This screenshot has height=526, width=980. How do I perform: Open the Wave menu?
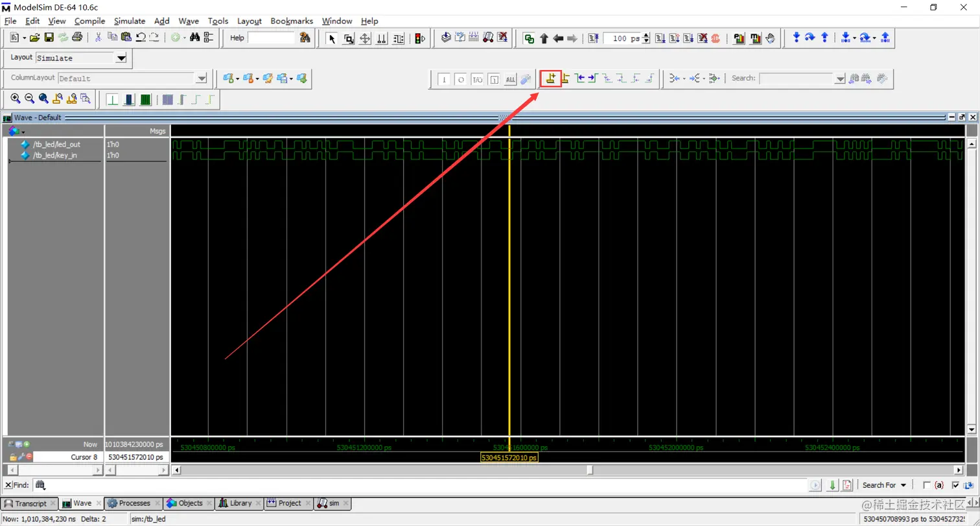tap(189, 21)
